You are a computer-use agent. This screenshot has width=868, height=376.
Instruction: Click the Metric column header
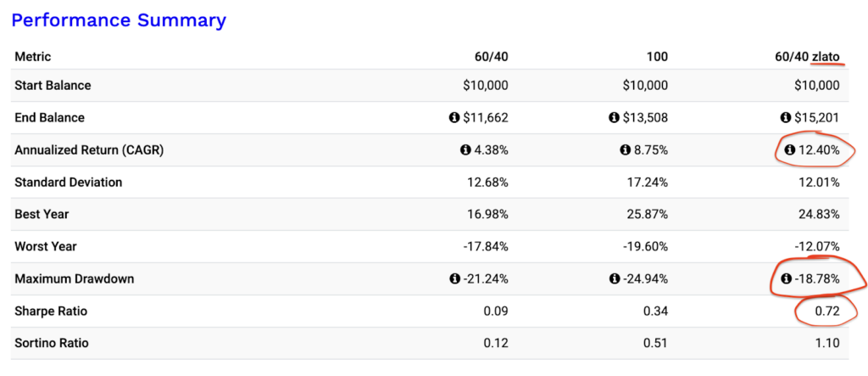pos(33,57)
